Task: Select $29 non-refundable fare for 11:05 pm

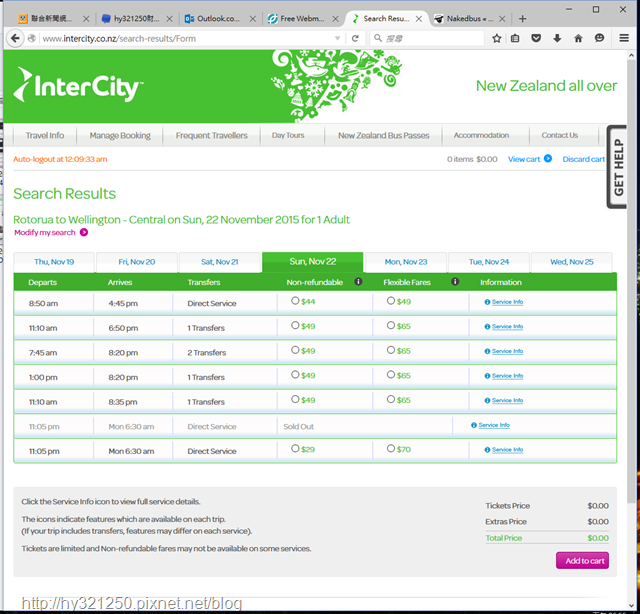Action: click(295, 449)
